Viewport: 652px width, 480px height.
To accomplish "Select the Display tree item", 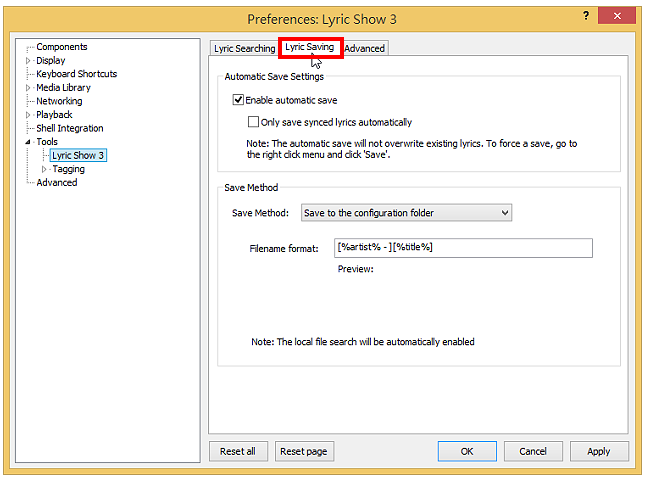I will click(51, 60).
